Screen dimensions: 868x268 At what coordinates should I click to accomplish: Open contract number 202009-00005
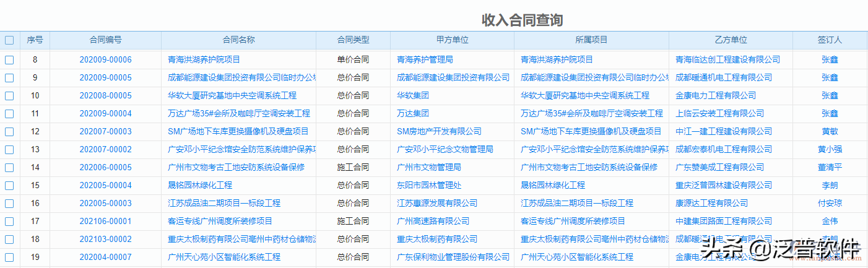tap(105, 78)
